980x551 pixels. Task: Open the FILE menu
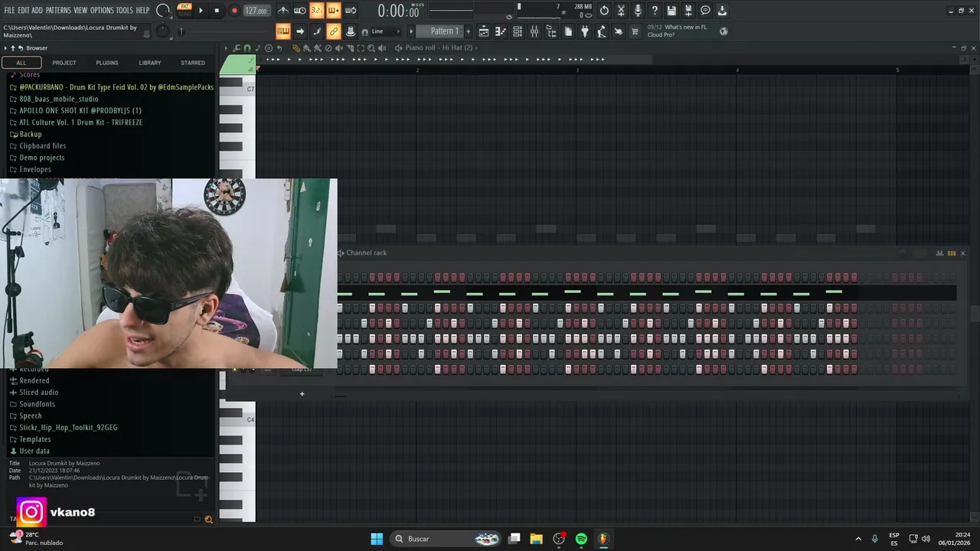pos(9,11)
